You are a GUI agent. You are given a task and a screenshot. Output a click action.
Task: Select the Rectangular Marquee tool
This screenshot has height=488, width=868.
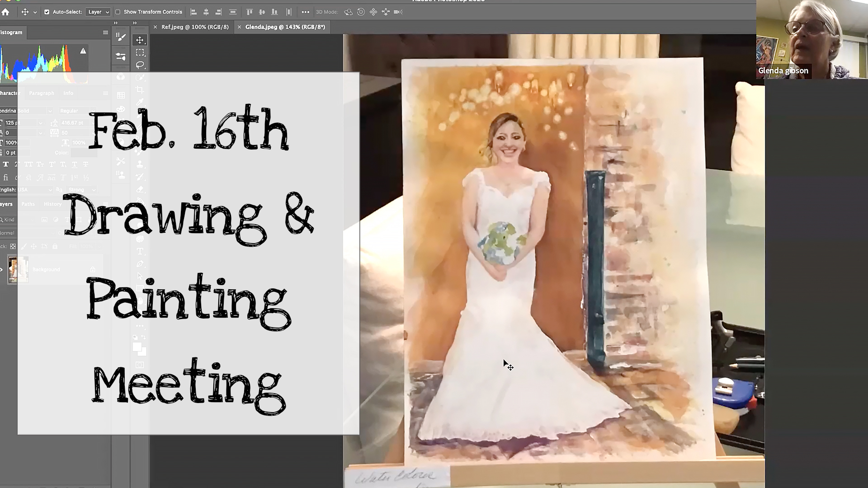140,52
